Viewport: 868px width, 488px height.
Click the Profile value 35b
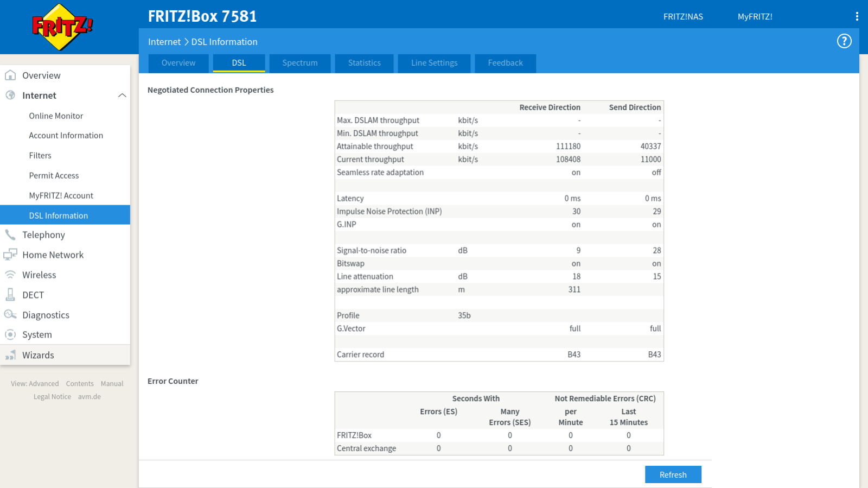464,316
